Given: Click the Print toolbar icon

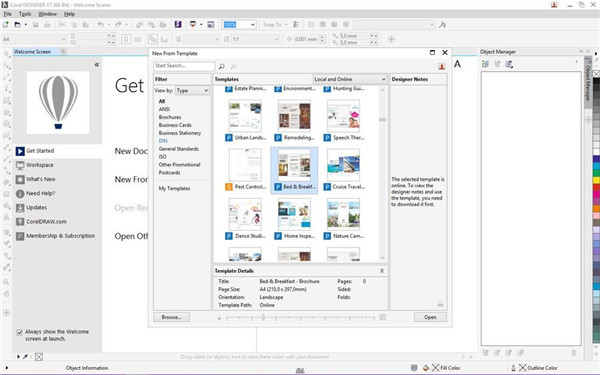Looking at the screenshot, I should (x=47, y=24).
